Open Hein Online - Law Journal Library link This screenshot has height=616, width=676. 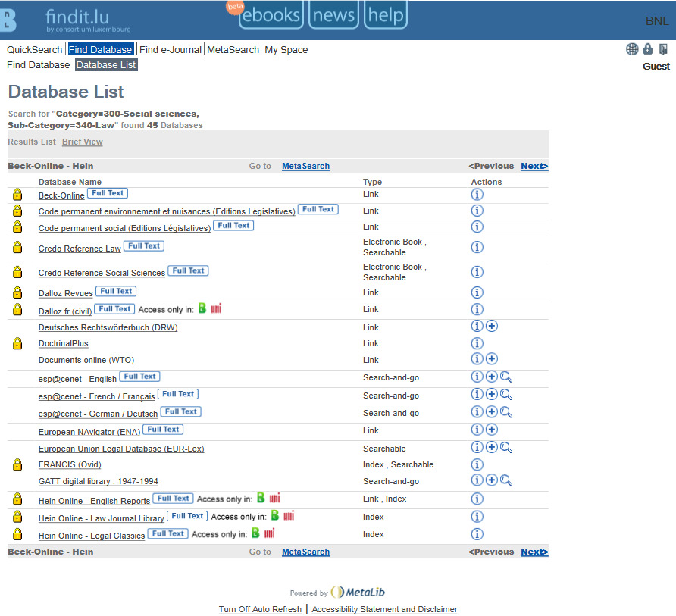pyautogui.click(x=102, y=518)
